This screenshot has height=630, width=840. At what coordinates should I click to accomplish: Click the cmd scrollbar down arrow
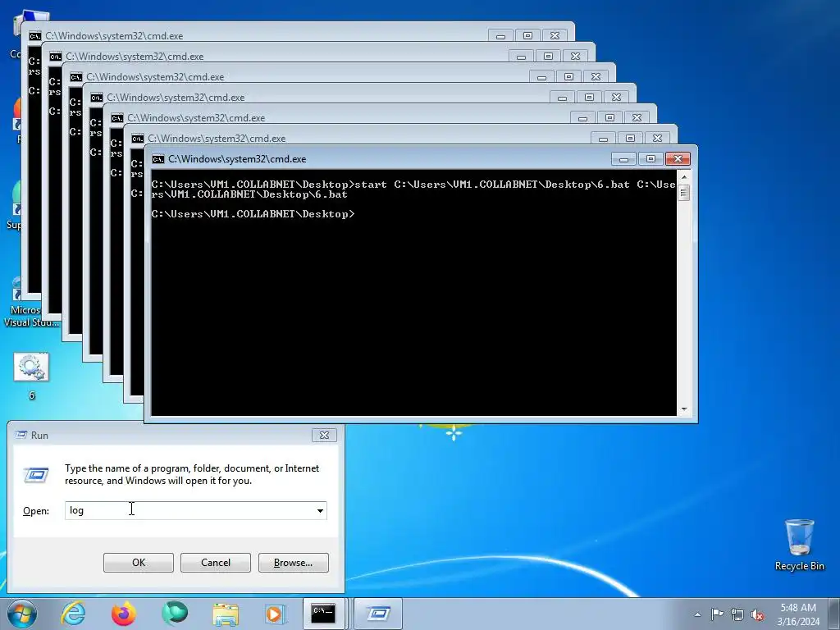[683, 409]
